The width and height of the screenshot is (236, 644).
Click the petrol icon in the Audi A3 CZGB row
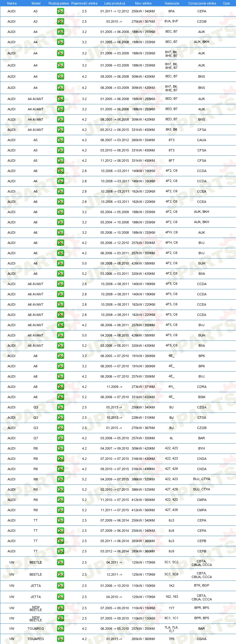(60, 21)
